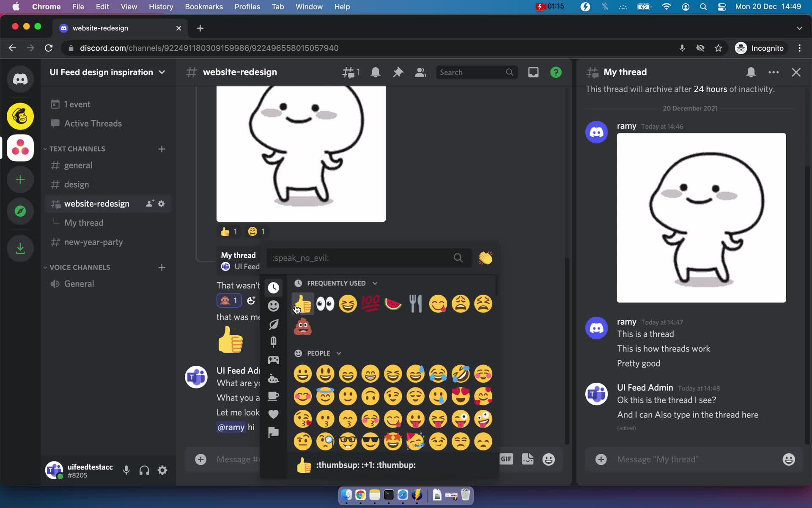Image resolution: width=812 pixels, height=508 pixels.
Task: Open the inbox icon
Action: [533, 72]
